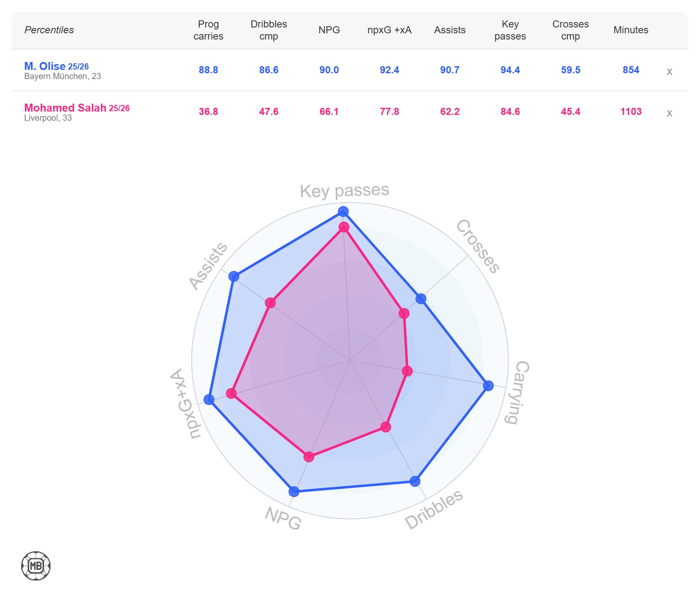The image size is (700, 612).
Task: Click the Prog carries column header
Action: tap(208, 30)
